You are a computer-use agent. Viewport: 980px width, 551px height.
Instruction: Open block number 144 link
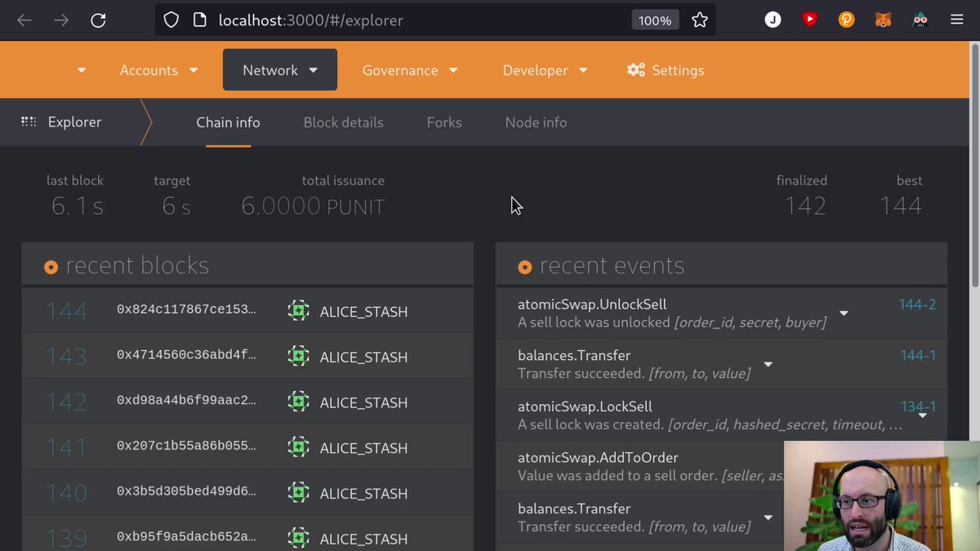coord(67,311)
